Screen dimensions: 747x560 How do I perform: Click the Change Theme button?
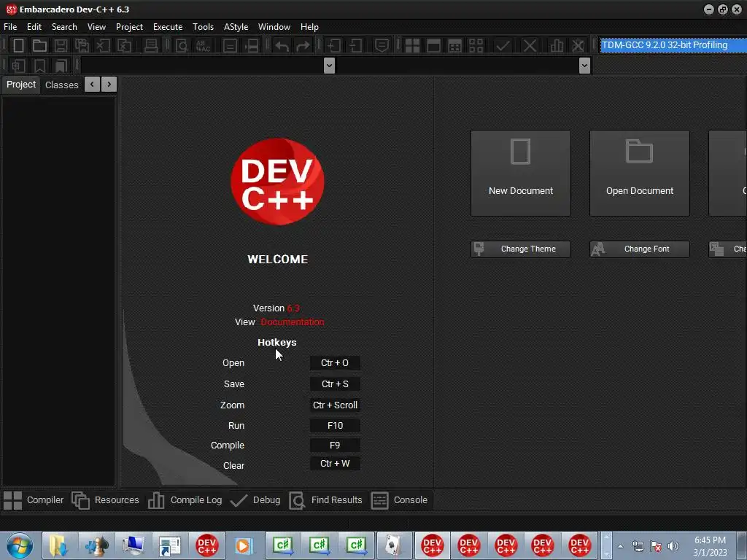pyautogui.click(x=520, y=249)
